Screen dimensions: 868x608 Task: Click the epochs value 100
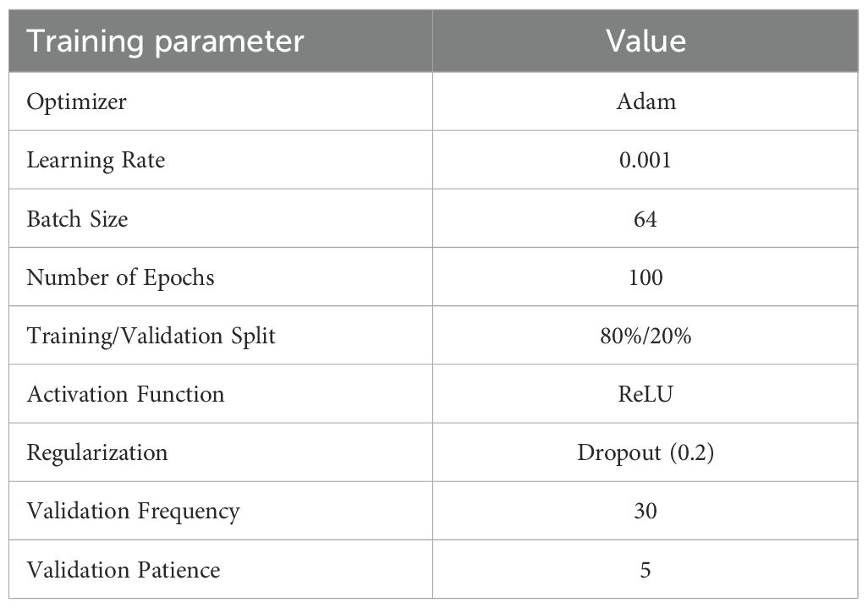[646, 277]
